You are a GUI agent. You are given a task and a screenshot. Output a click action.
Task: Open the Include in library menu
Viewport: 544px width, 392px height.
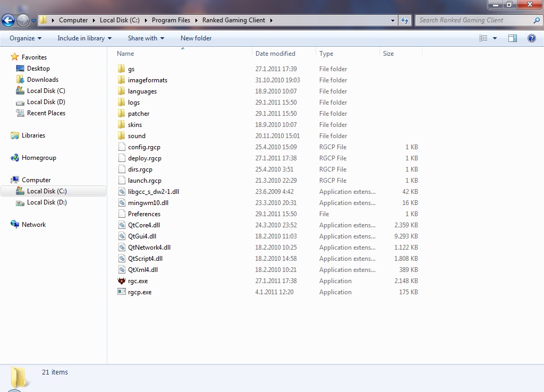coord(84,38)
